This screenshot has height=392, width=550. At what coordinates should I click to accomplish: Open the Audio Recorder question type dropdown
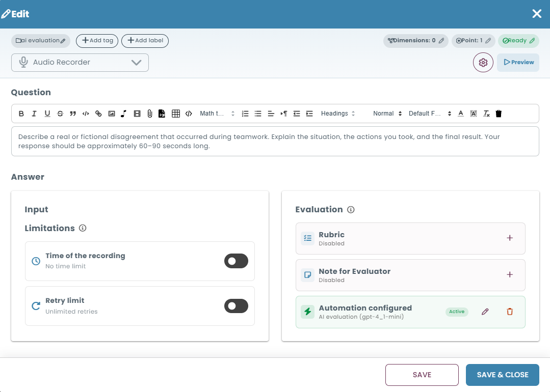point(80,62)
